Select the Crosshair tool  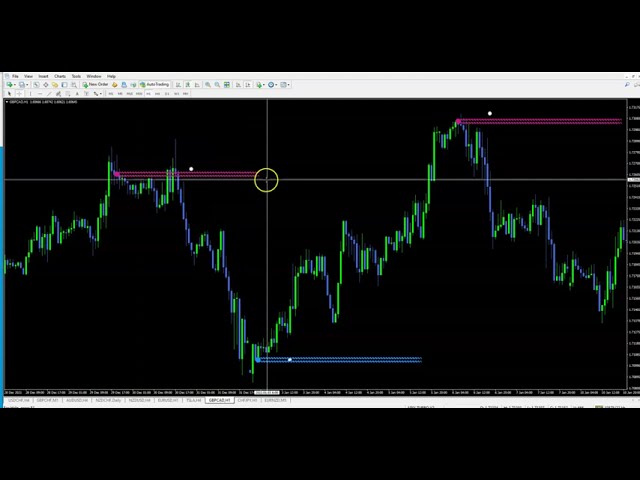20,94
